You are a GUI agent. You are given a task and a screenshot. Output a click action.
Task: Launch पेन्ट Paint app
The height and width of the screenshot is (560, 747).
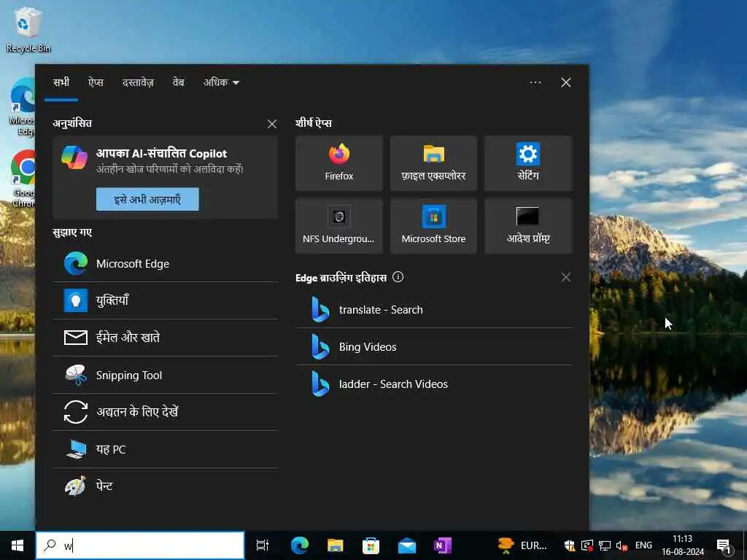pos(166,486)
